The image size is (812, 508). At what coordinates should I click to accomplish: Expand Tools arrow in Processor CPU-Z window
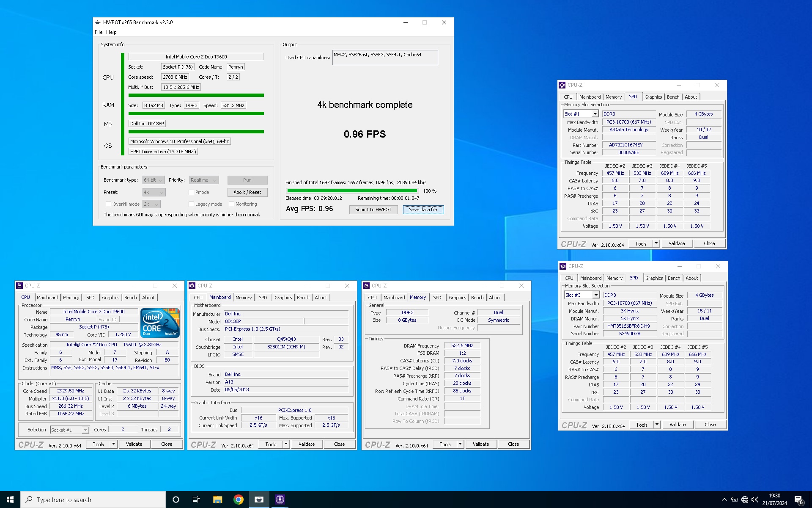pyautogui.click(x=113, y=444)
